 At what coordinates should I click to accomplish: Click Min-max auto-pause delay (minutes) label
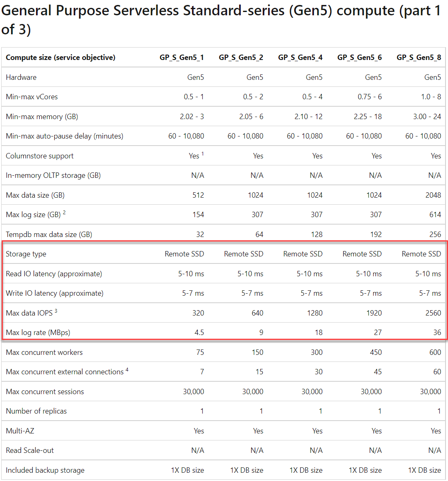pyautogui.click(x=65, y=136)
